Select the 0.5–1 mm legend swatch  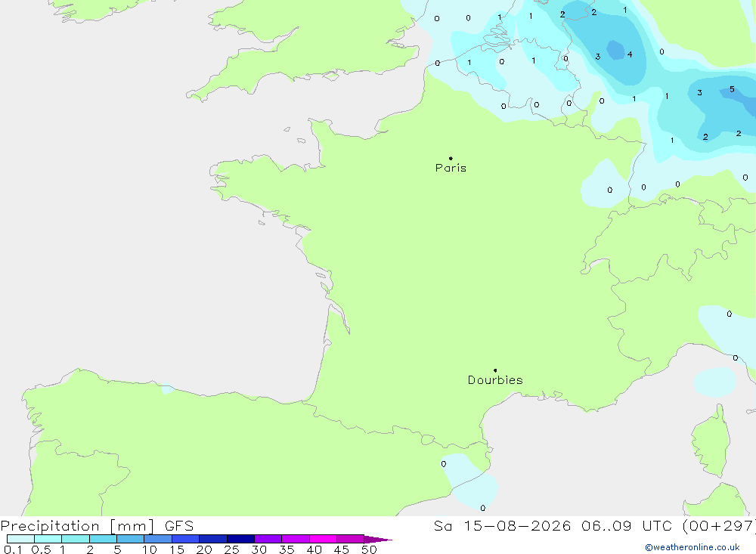[48, 539]
